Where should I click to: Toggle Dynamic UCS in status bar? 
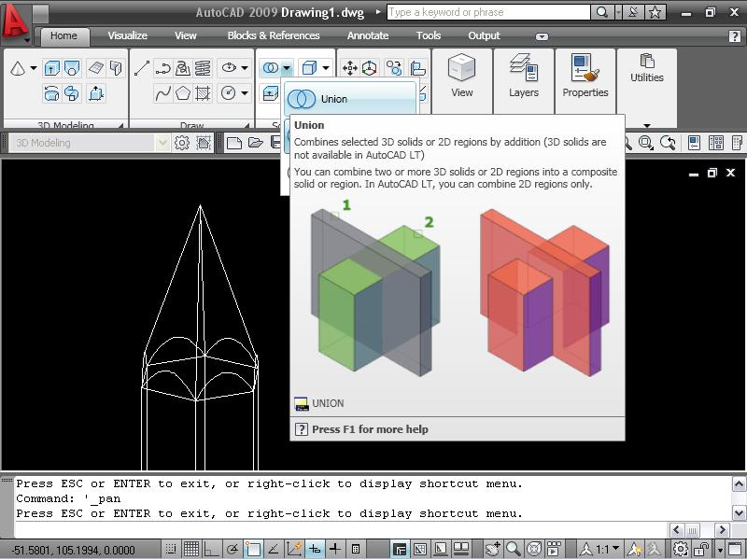(x=294, y=549)
